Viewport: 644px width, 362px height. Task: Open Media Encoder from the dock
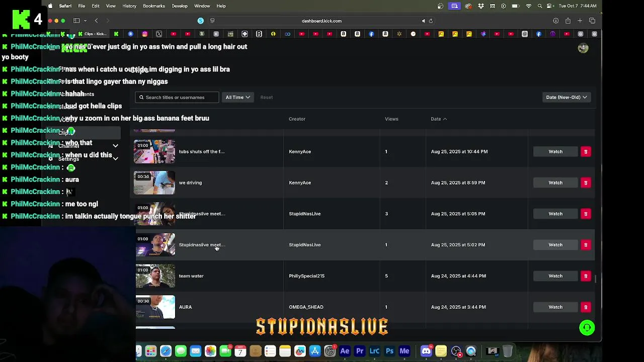(x=404, y=351)
